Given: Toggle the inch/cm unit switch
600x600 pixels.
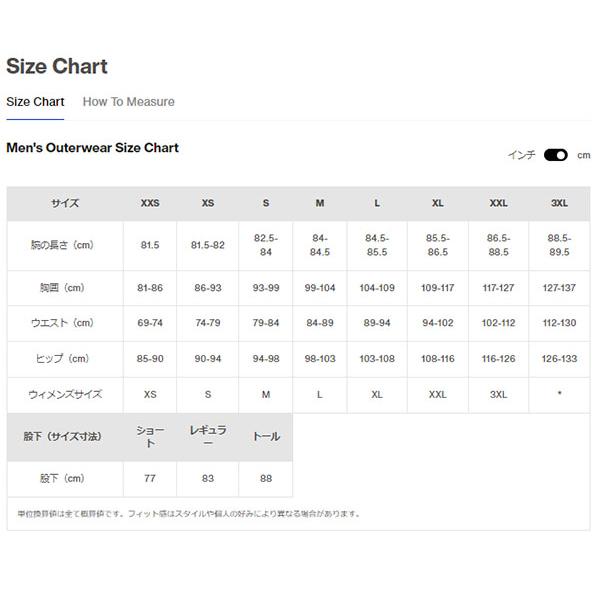Looking at the screenshot, I should [x=555, y=155].
